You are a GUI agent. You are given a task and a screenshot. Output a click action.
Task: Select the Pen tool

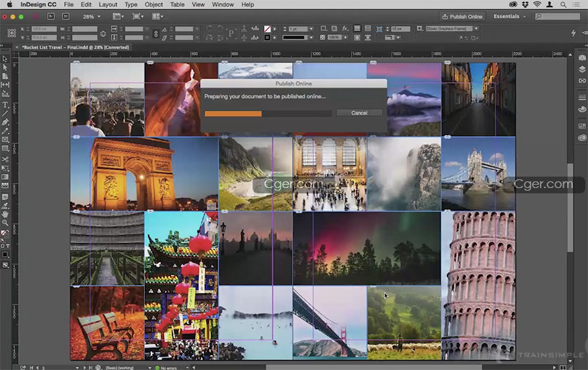click(x=5, y=122)
